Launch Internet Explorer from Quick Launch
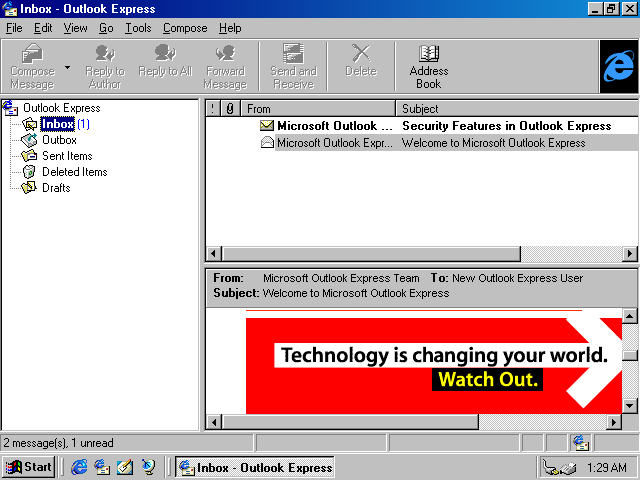This screenshot has width=640, height=480. click(79, 467)
